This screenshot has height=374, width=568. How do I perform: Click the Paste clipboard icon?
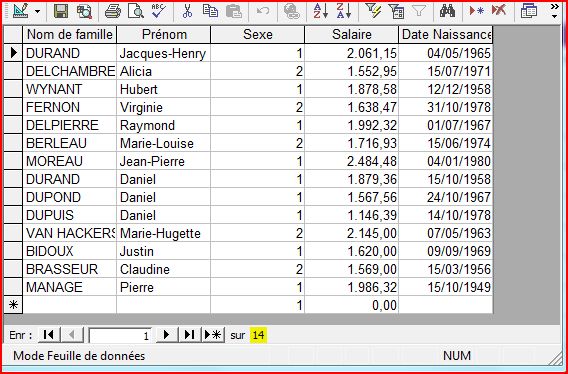234,12
